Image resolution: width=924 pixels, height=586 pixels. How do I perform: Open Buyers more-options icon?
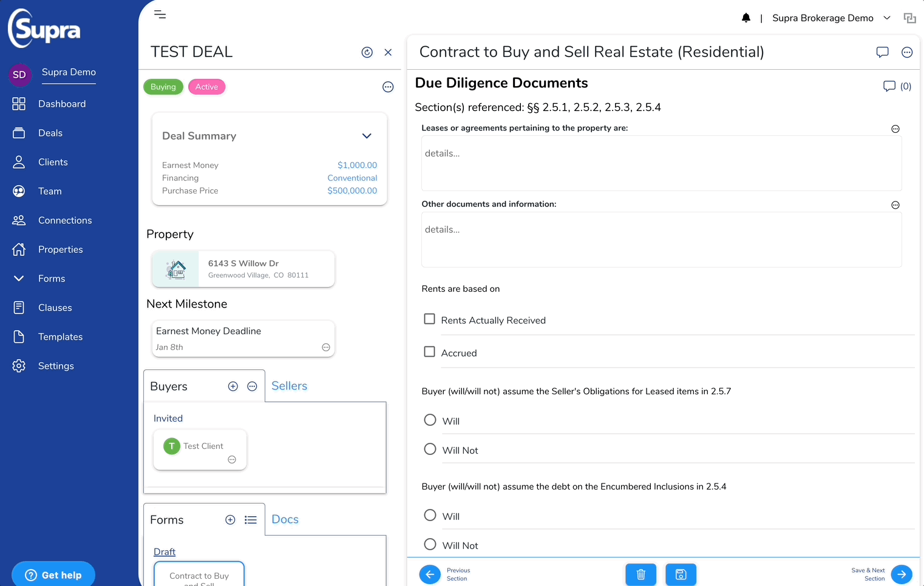(253, 386)
